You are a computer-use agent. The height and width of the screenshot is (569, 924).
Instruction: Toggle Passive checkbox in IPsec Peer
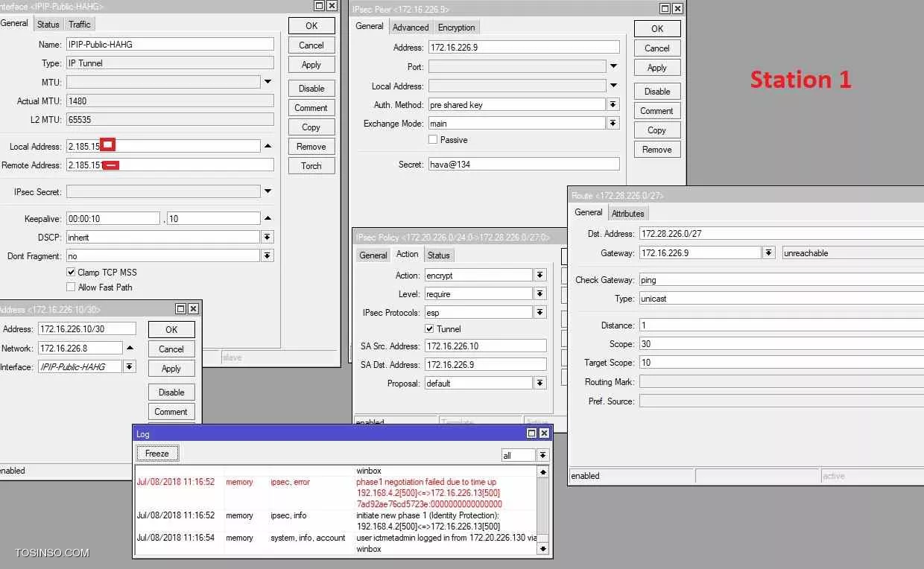pos(433,140)
